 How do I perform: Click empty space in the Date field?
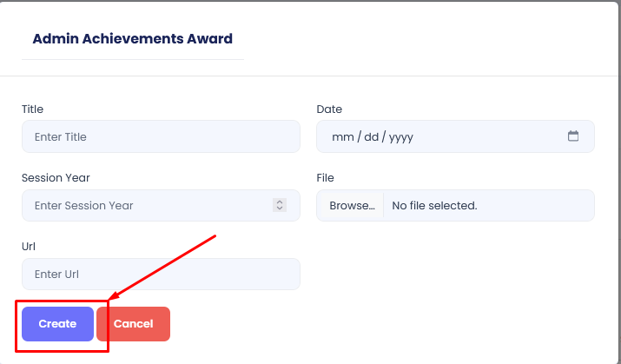click(x=486, y=137)
